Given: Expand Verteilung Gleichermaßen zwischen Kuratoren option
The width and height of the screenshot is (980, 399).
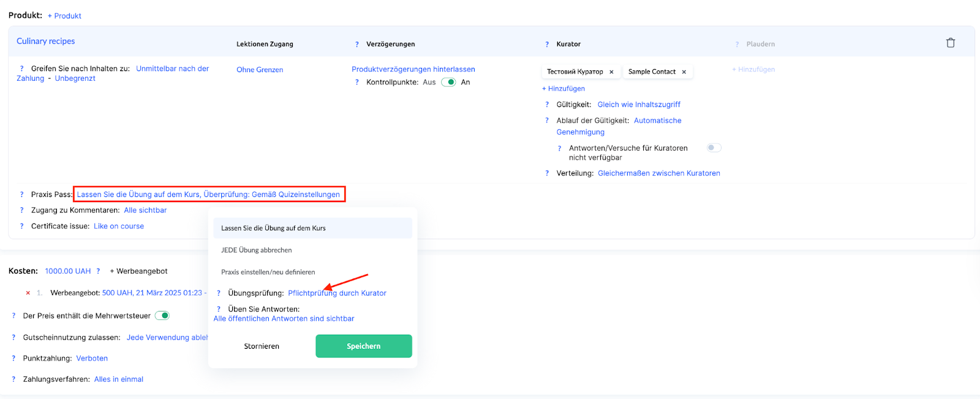Looking at the screenshot, I should coord(658,173).
